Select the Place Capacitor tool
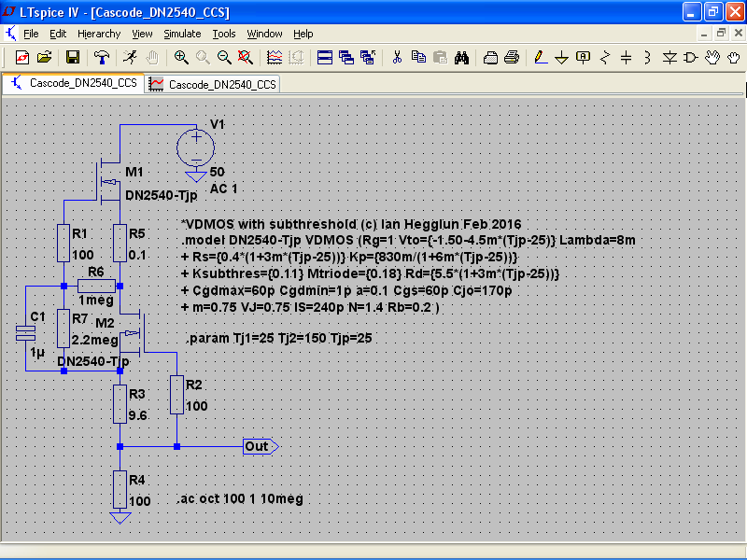The width and height of the screenshot is (747, 560). tap(626, 58)
